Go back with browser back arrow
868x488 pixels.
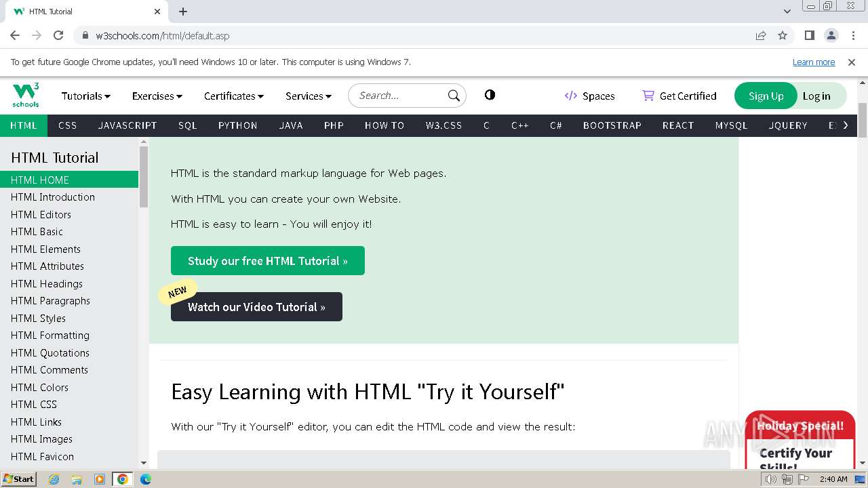click(x=15, y=35)
